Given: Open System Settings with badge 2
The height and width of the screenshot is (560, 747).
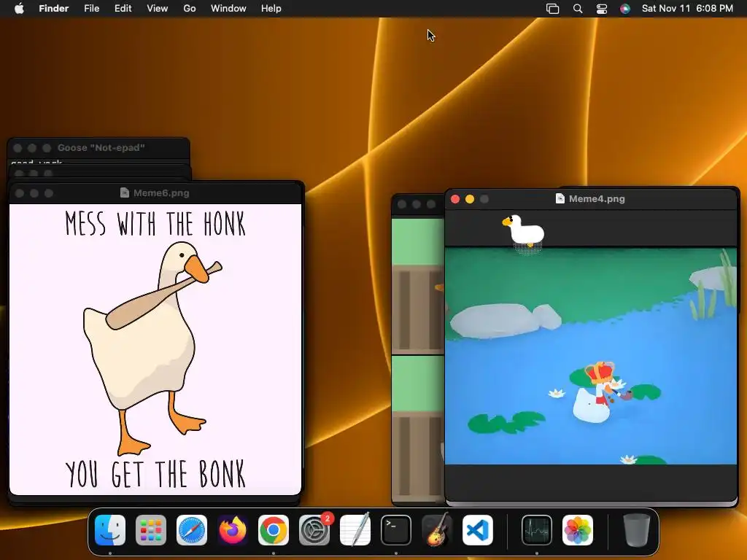Looking at the screenshot, I should coord(314,530).
